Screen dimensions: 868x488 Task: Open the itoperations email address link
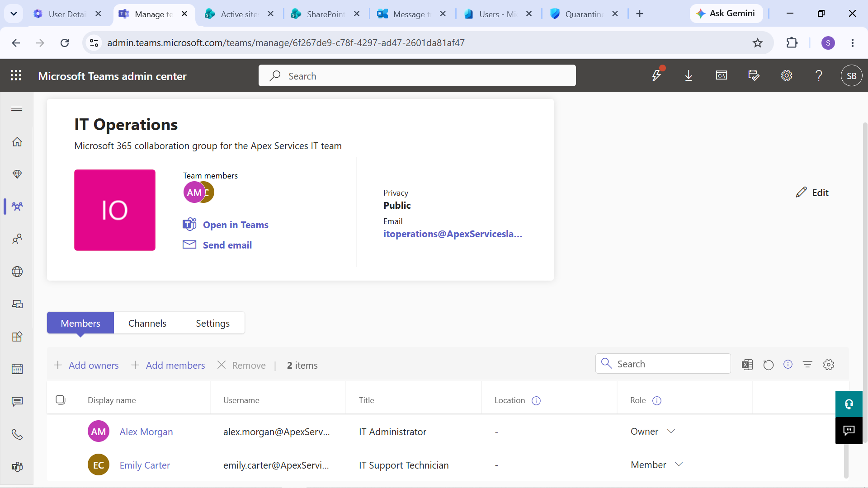tap(453, 234)
